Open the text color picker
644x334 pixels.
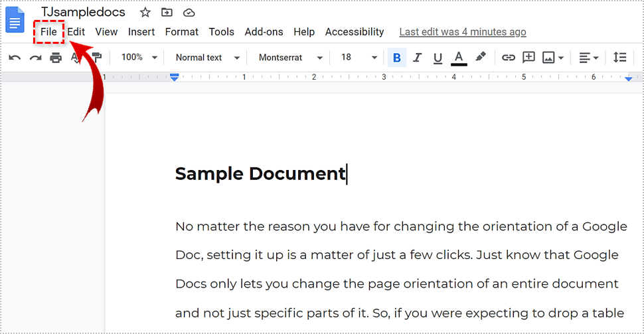[x=459, y=58]
